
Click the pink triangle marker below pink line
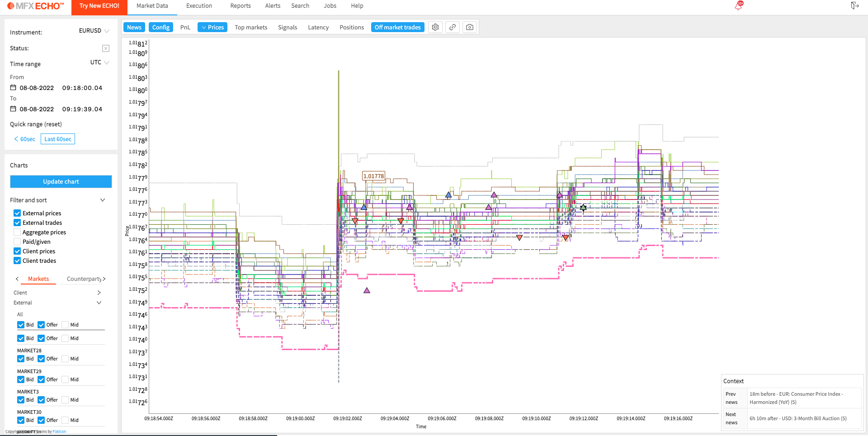pyautogui.click(x=367, y=290)
